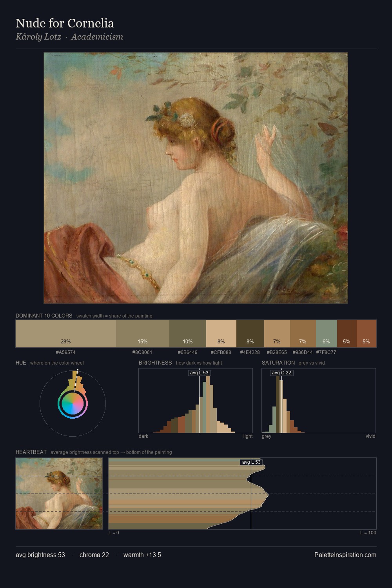Select the 7% swatch #B28E65

tap(277, 334)
